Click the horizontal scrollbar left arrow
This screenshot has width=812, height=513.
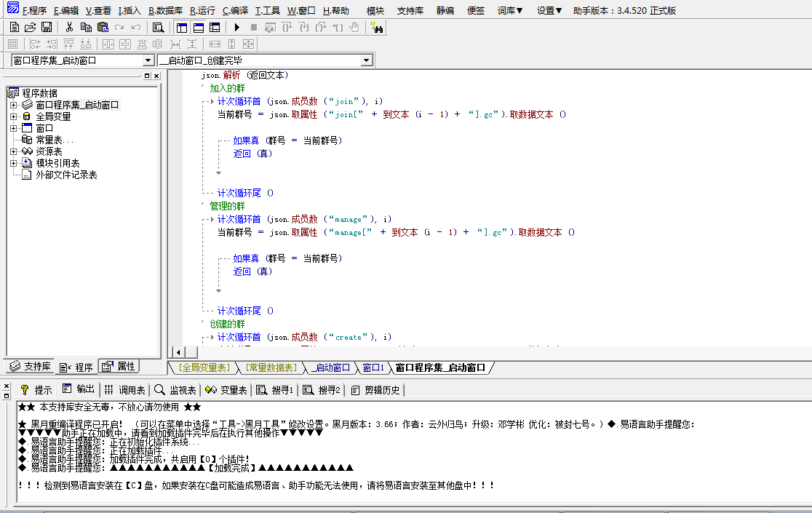(x=178, y=352)
